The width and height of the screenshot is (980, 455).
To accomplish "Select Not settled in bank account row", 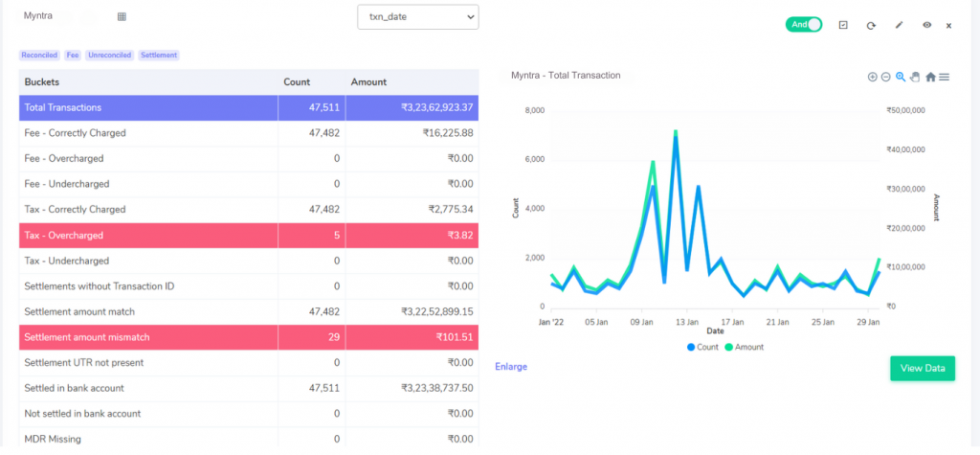I will [249, 414].
